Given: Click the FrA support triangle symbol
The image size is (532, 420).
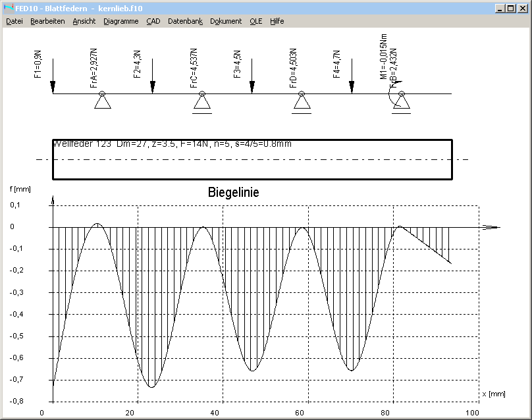Looking at the screenshot, I should click(x=102, y=101).
